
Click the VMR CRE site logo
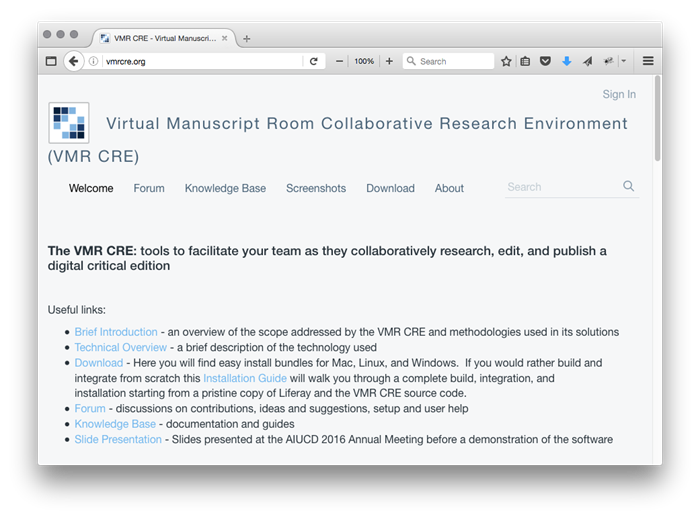pos(69,123)
